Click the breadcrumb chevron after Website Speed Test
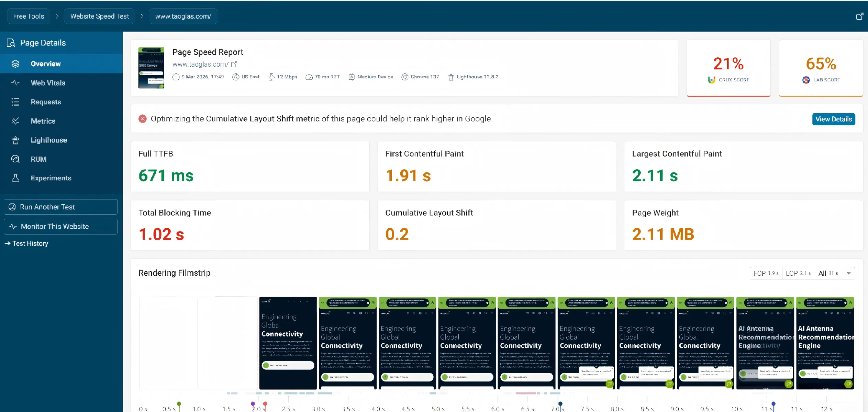 (x=142, y=16)
